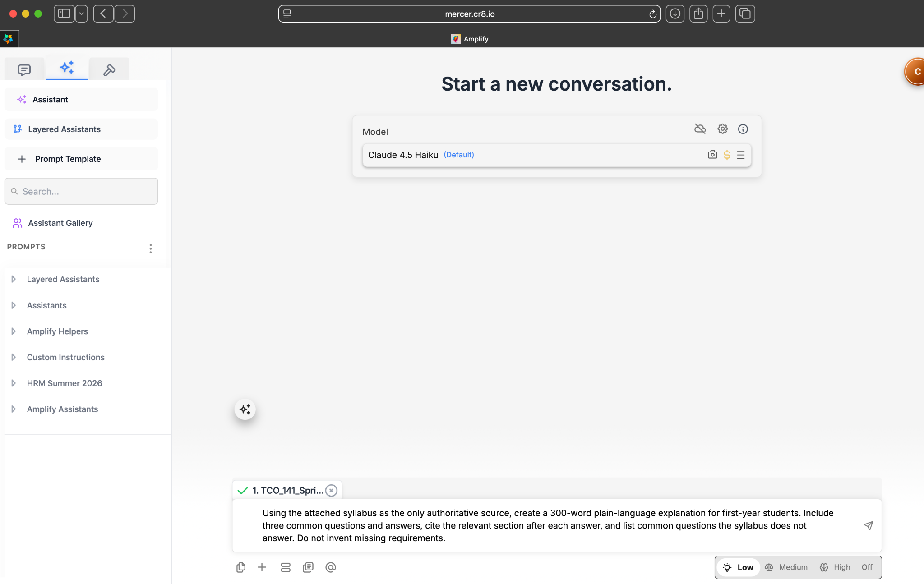Open Safari downloads
This screenshot has height=584, width=924.
(x=675, y=14)
